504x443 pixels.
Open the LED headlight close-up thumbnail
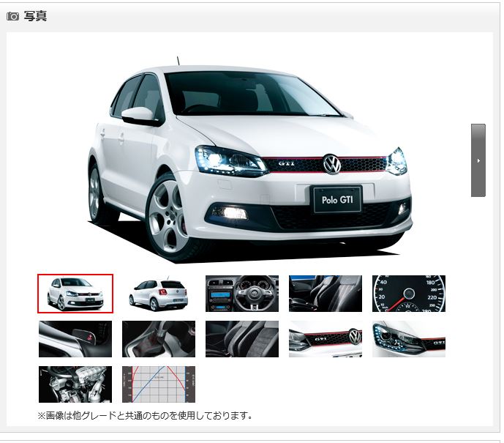(409, 339)
